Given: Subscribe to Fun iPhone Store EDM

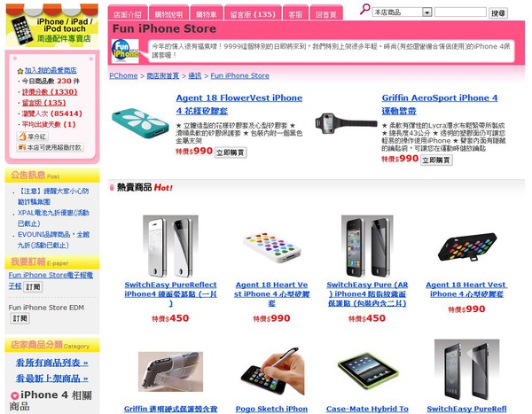Looking at the screenshot, I should pos(20,318).
